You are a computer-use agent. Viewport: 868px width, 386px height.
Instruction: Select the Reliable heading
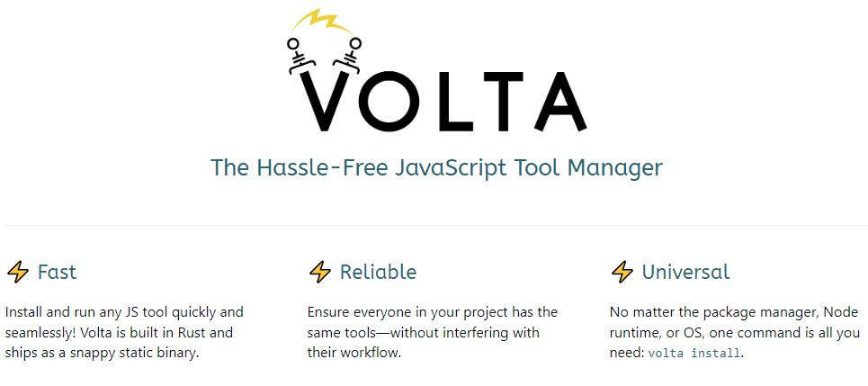coord(378,272)
